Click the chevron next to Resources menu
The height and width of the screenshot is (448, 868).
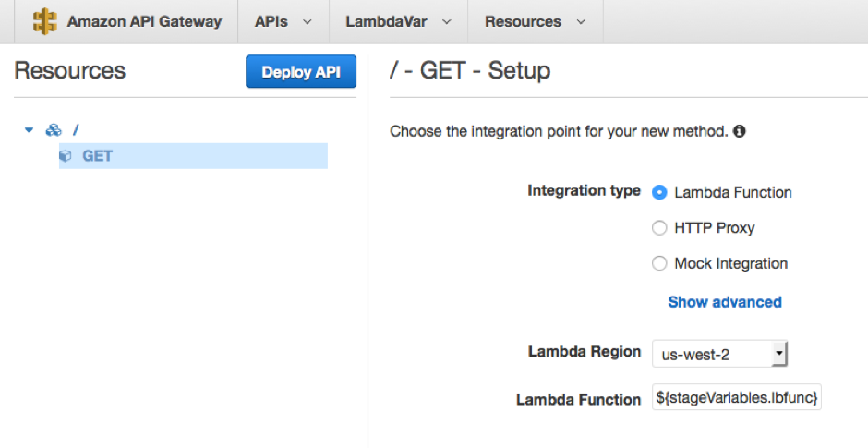point(581,21)
